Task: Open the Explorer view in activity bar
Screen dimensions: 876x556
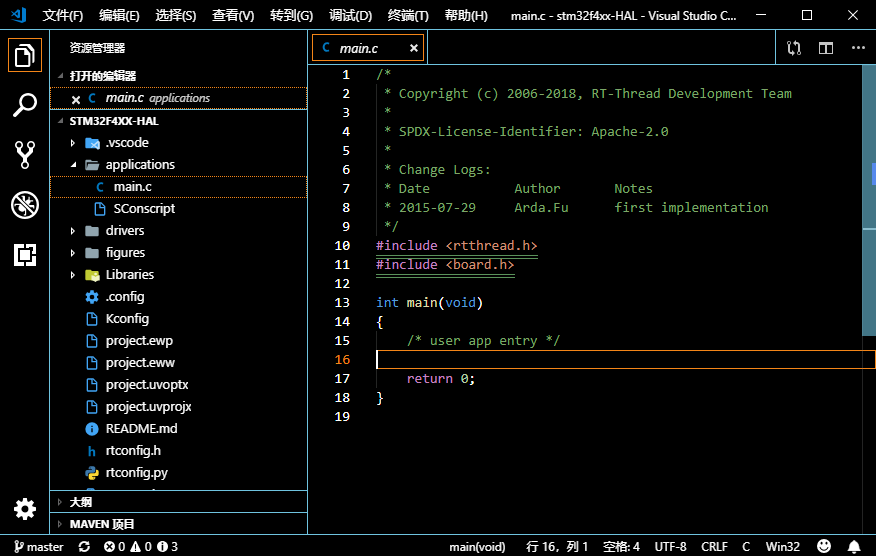Action: click(x=25, y=55)
